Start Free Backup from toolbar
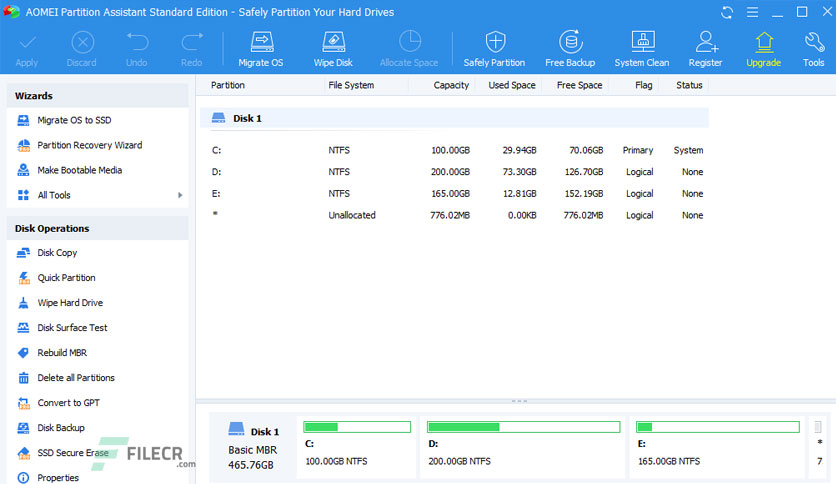Viewport: 836px width, 484px height. 570,49
